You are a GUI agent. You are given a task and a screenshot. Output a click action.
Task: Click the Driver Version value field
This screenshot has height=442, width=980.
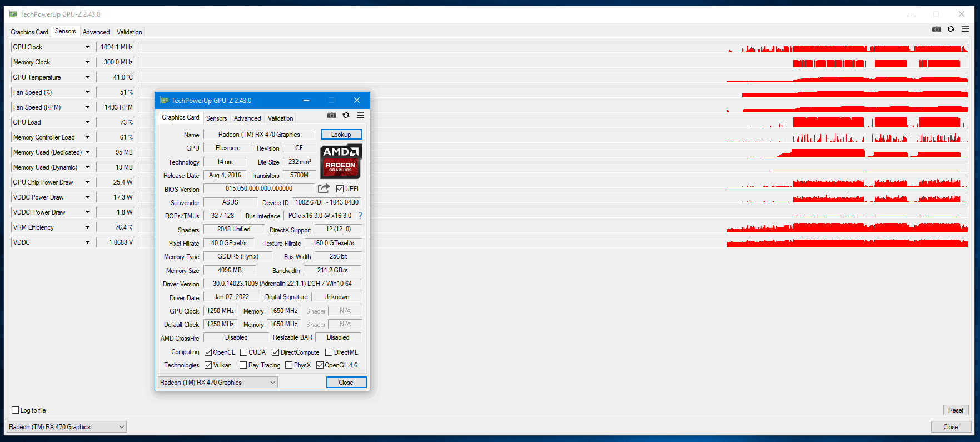coord(282,284)
